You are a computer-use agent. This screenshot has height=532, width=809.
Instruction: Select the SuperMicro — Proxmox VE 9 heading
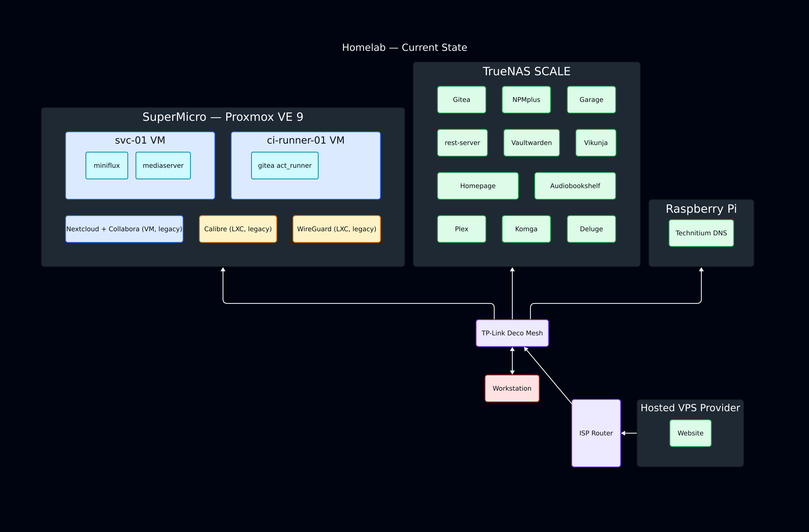[x=223, y=117]
